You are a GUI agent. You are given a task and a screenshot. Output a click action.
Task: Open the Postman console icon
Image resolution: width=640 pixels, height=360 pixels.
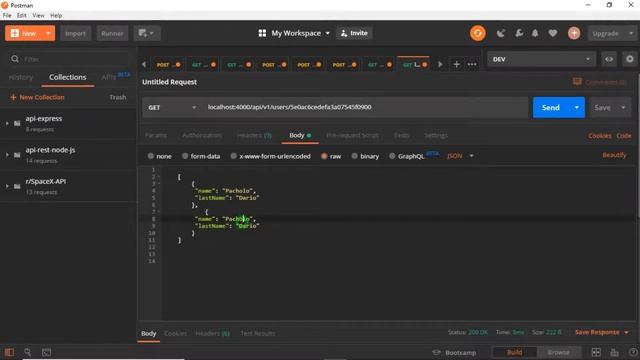[x=47, y=352]
